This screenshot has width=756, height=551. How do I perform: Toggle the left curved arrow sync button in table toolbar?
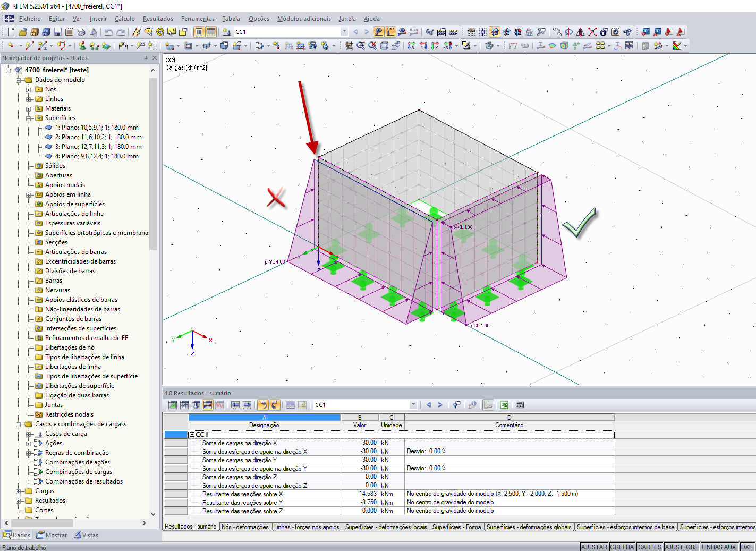click(x=263, y=405)
